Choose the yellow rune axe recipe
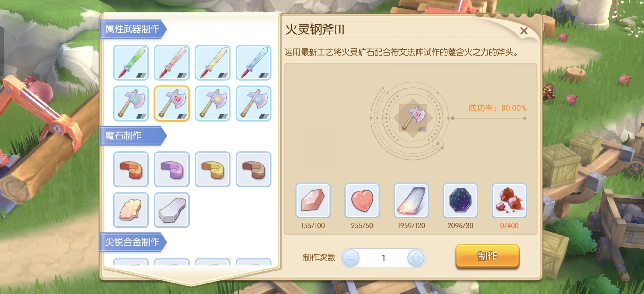 [213, 104]
